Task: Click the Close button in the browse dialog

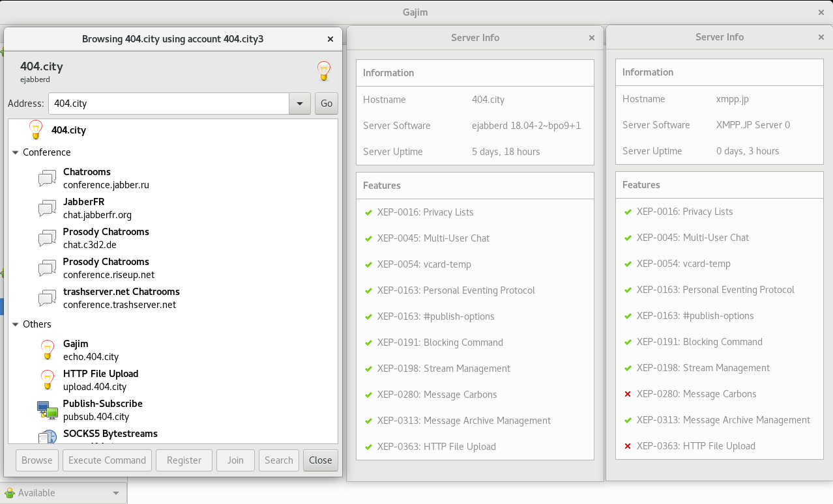Action: click(320, 460)
